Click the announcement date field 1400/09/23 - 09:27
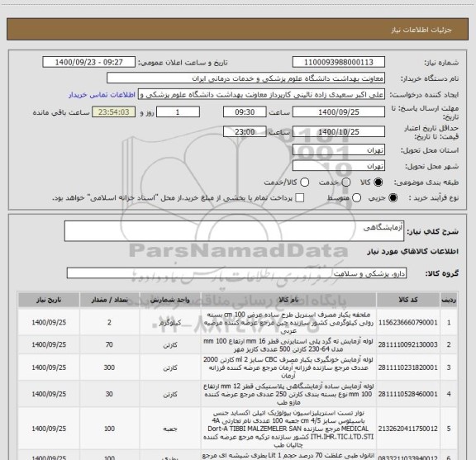The image size is (476, 460). coord(88,62)
